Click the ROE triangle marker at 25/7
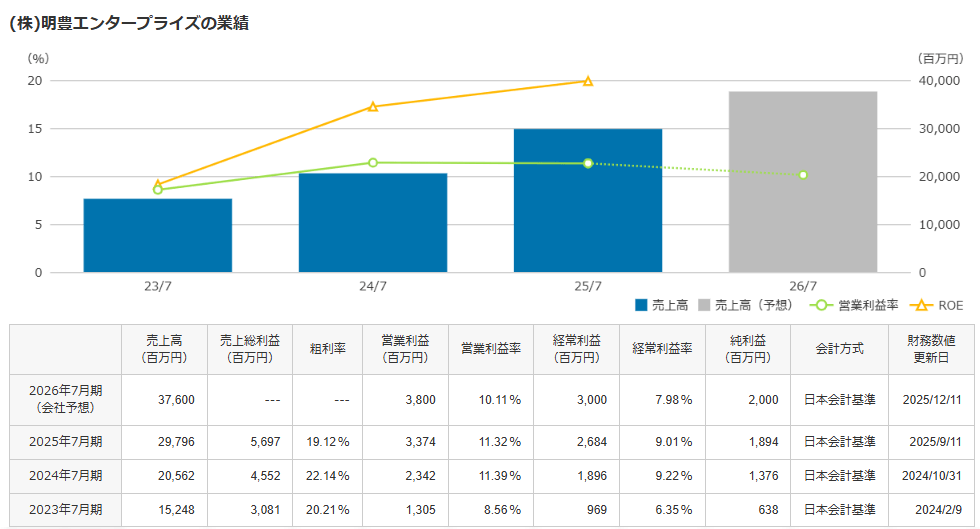 click(588, 81)
